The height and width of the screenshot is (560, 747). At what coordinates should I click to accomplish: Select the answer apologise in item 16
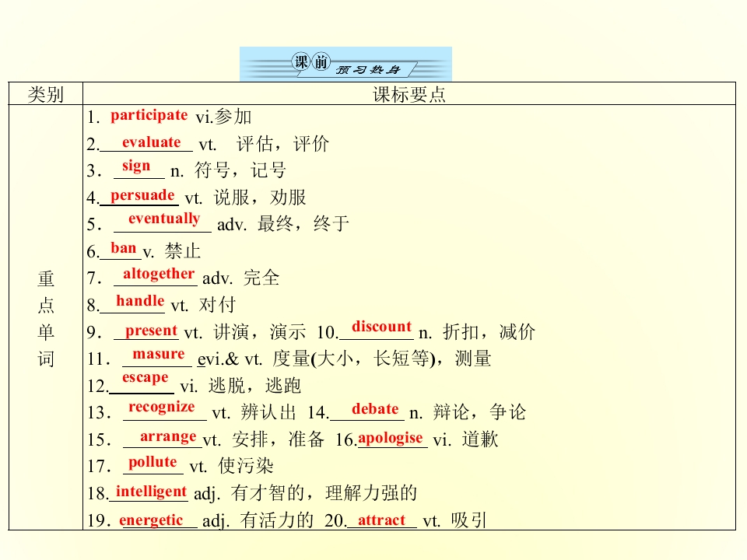[390, 438]
